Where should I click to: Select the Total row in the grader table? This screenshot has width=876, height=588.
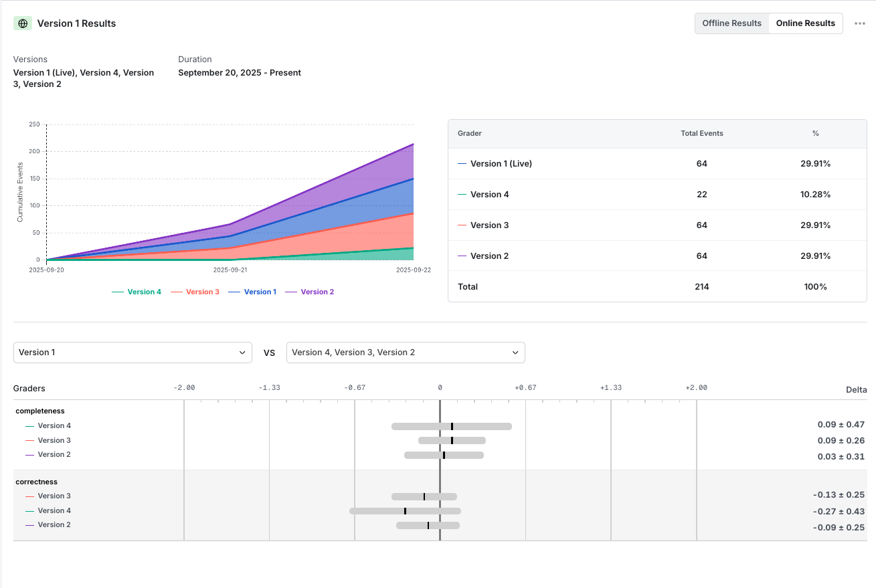click(468, 286)
